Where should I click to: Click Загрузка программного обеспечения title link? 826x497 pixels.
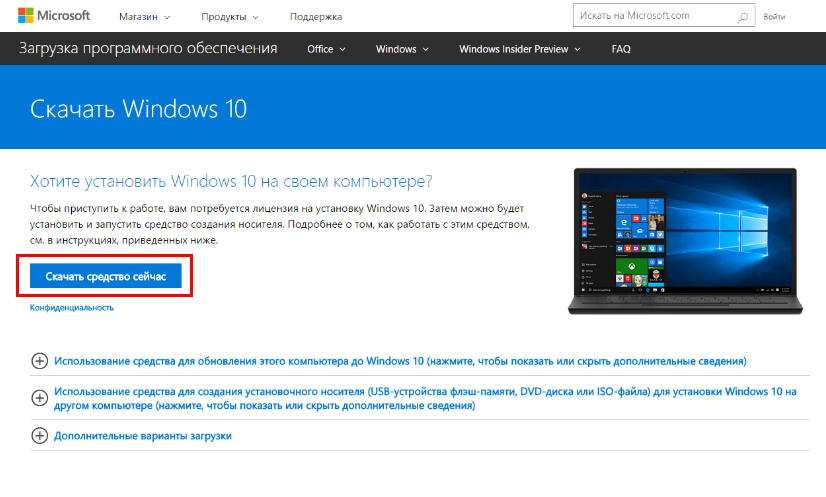pyautogui.click(x=148, y=48)
